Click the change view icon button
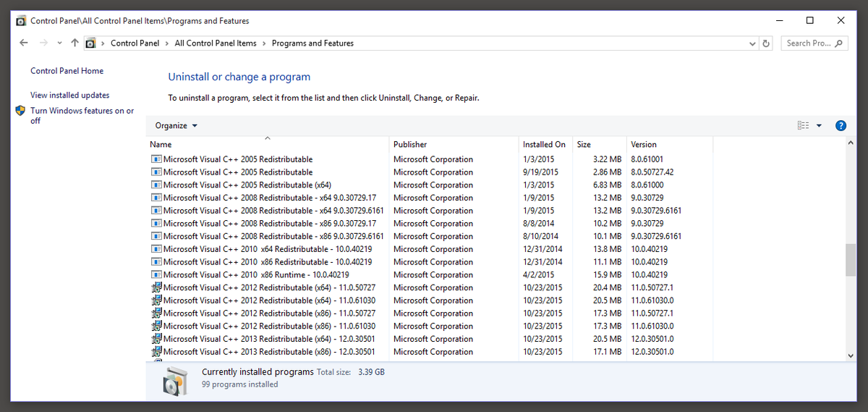This screenshot has width=868, height=412. point(804,125)
